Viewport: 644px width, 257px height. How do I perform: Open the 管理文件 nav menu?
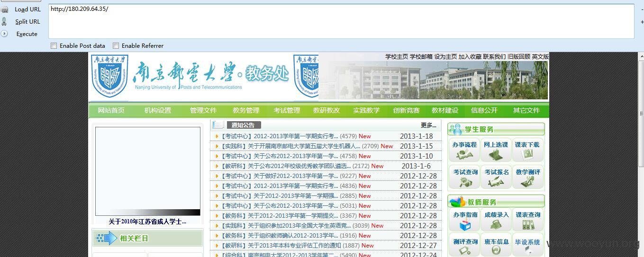(x=203, y=110)
